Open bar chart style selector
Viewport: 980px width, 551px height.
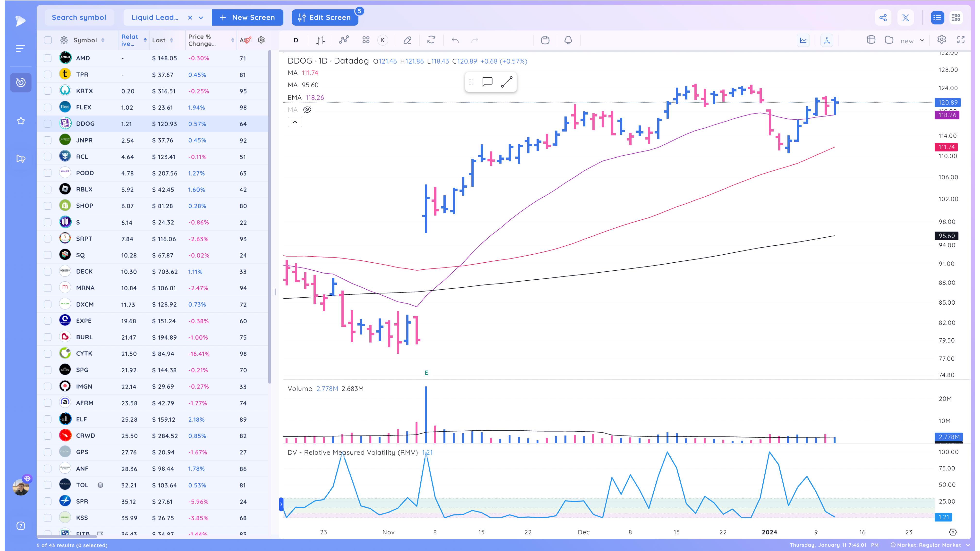[320, 40]
